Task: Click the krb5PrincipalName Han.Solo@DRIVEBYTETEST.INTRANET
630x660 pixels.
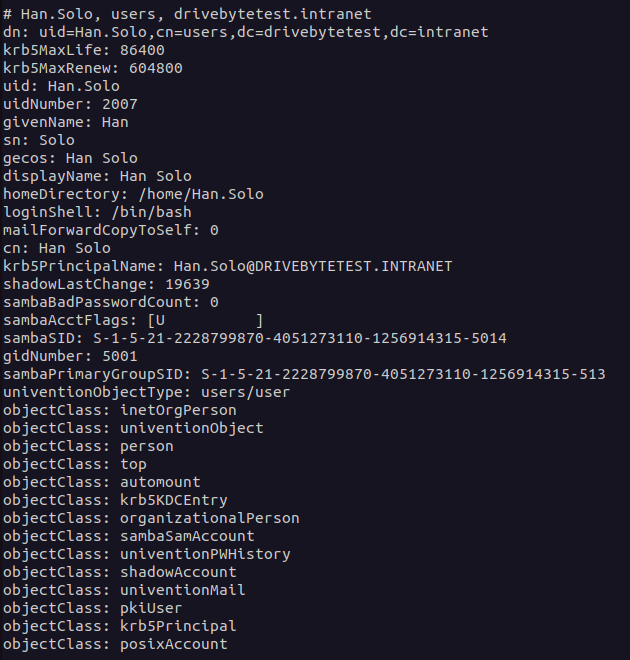Action: pyautogui.click(x=313, y=266)
